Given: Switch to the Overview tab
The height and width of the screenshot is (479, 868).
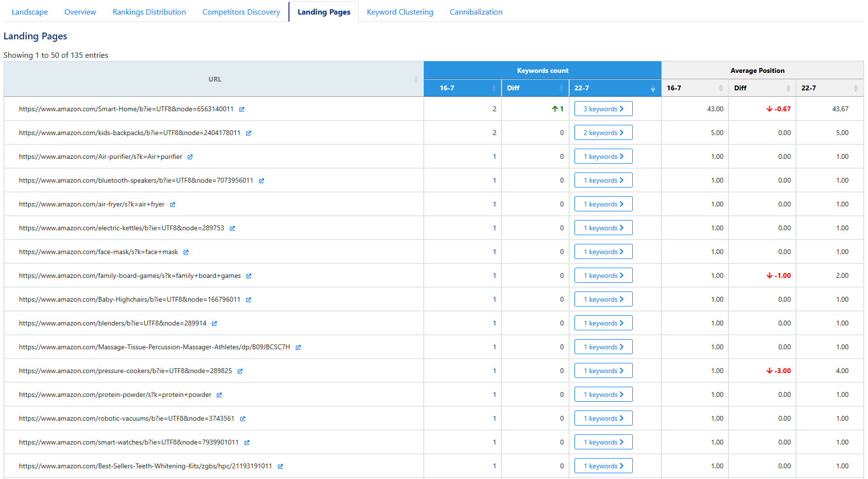Looking at the screenshot, I should [80, 12].
